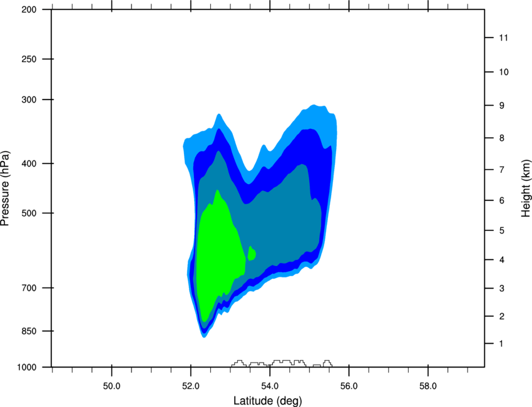Click the small isolated green contour patch
The width and height of the screenshot is (532, 407).
tap(252, 253)
